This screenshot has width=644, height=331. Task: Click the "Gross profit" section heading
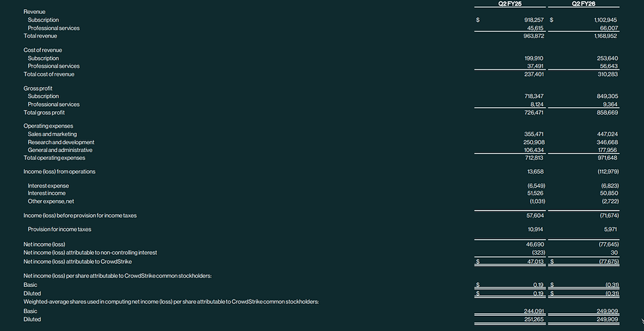coord(38,88)
